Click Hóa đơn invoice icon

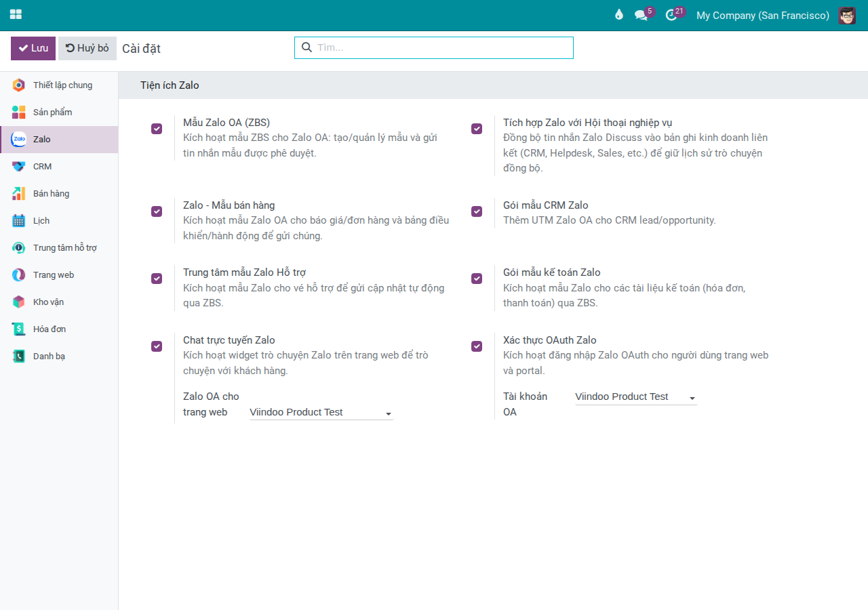[18, 329]
